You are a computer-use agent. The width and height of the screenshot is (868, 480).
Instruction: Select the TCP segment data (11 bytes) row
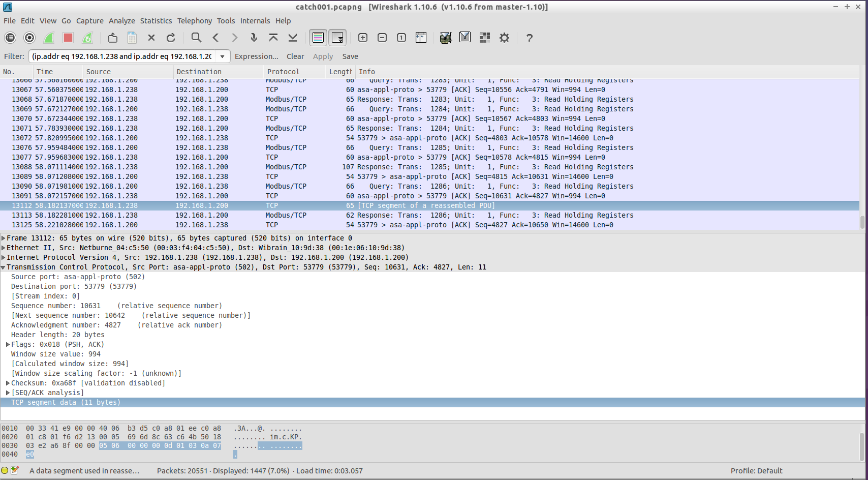(x=432, y=402)
